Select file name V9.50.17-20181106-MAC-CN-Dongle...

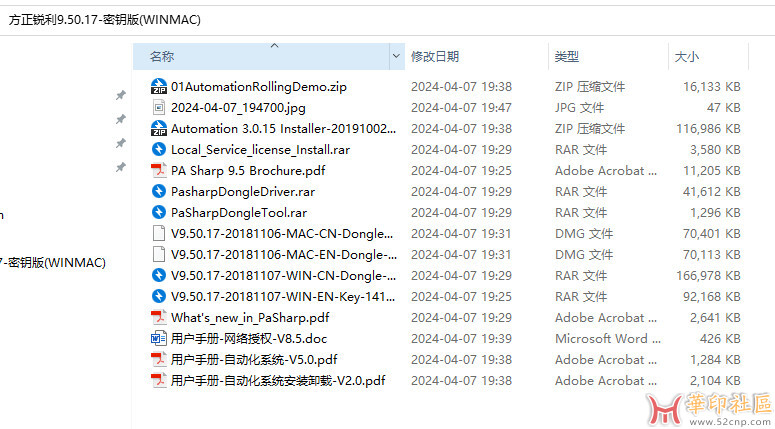pos(282,233)
